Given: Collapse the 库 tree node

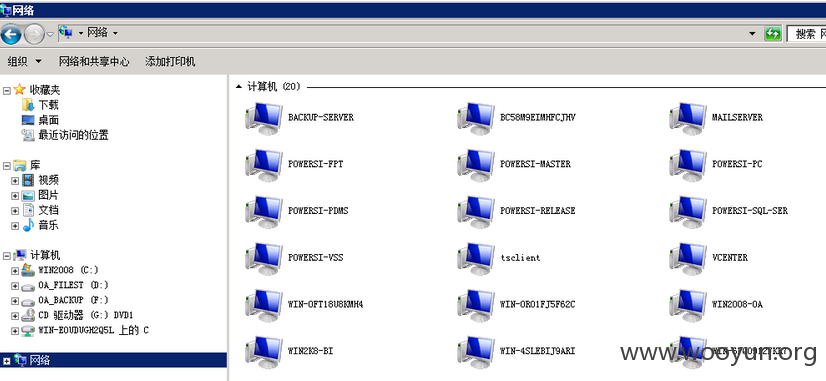Looking at the screenshot, I should pyautogui.click(x=6, y=166).
